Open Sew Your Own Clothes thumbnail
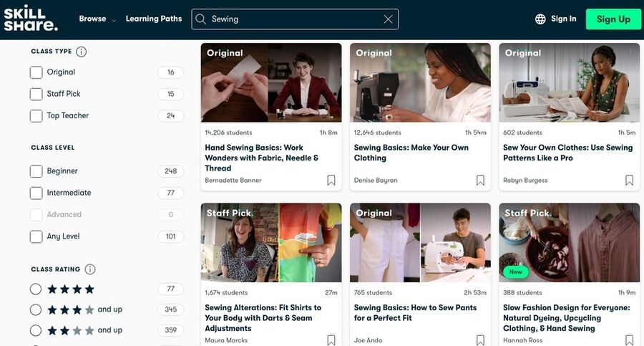 [570, 82]
